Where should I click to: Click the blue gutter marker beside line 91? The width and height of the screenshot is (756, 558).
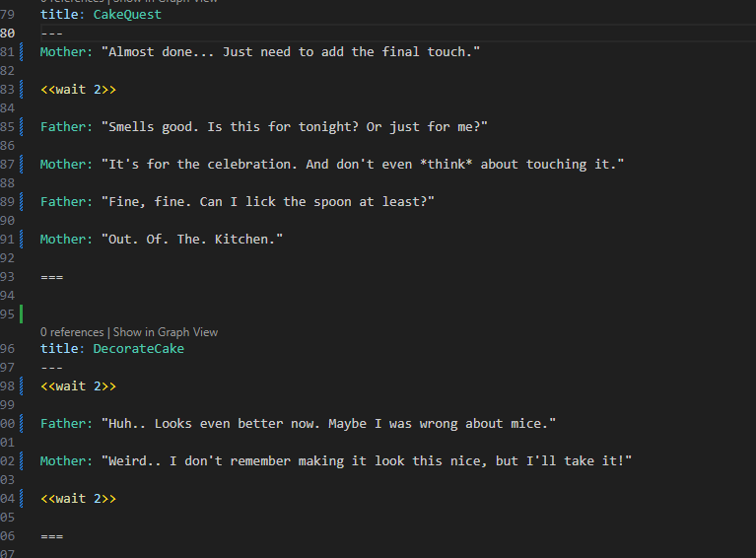coord(22,240)
